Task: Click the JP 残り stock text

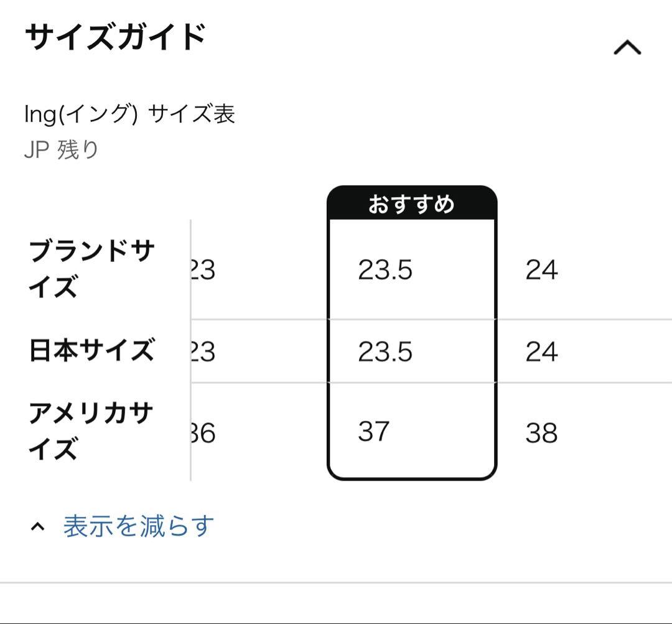Action: [x=60, y=147]
